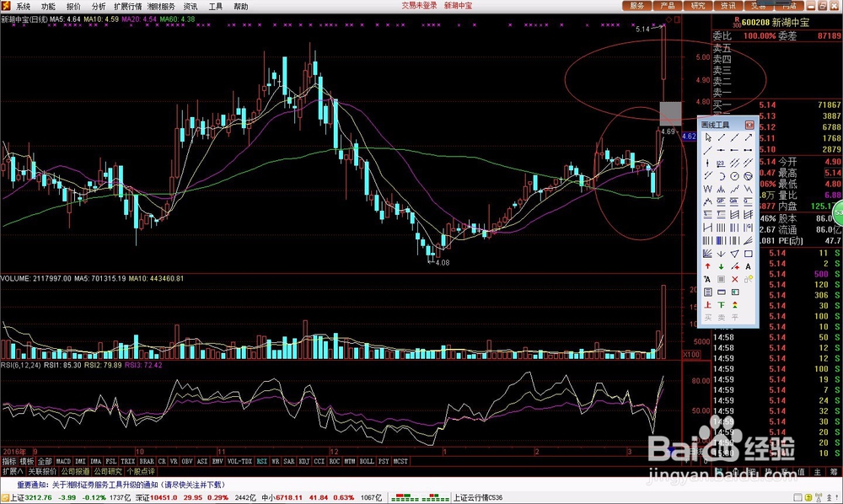
Task: Select the falling zigzag wave tool
Action: 748,189
